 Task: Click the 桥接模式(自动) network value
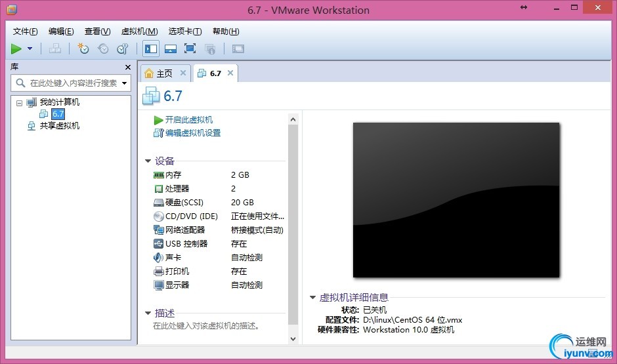tap(257, 230)
